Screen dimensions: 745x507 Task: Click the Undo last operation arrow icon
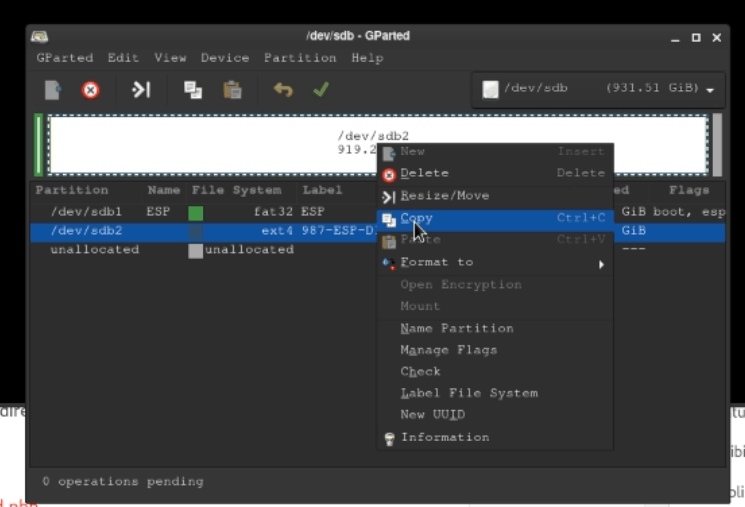(283, 89)
